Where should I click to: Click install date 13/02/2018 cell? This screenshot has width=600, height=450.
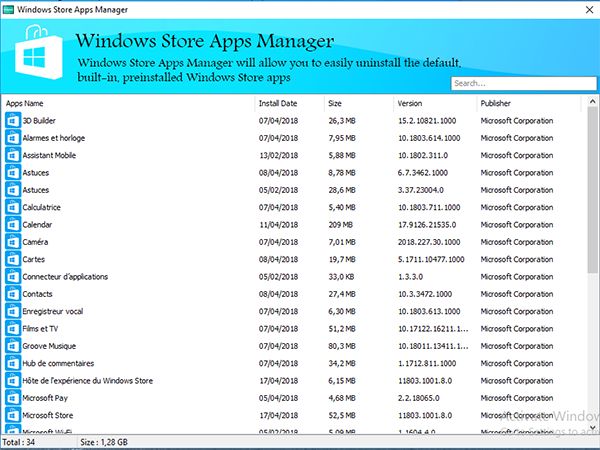pos(278,155)
